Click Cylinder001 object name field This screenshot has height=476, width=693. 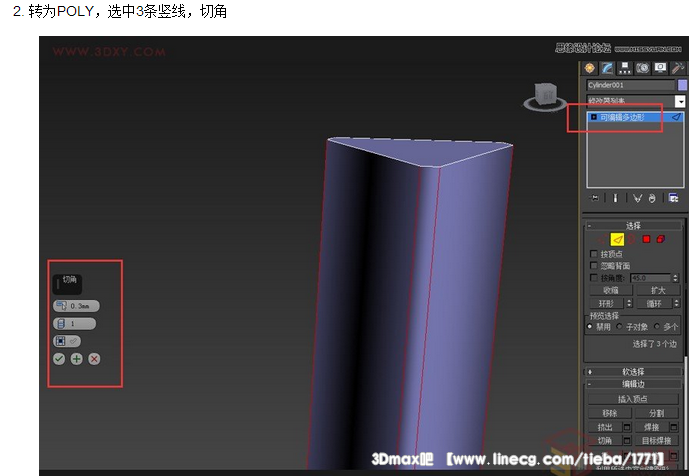point(630,85)
